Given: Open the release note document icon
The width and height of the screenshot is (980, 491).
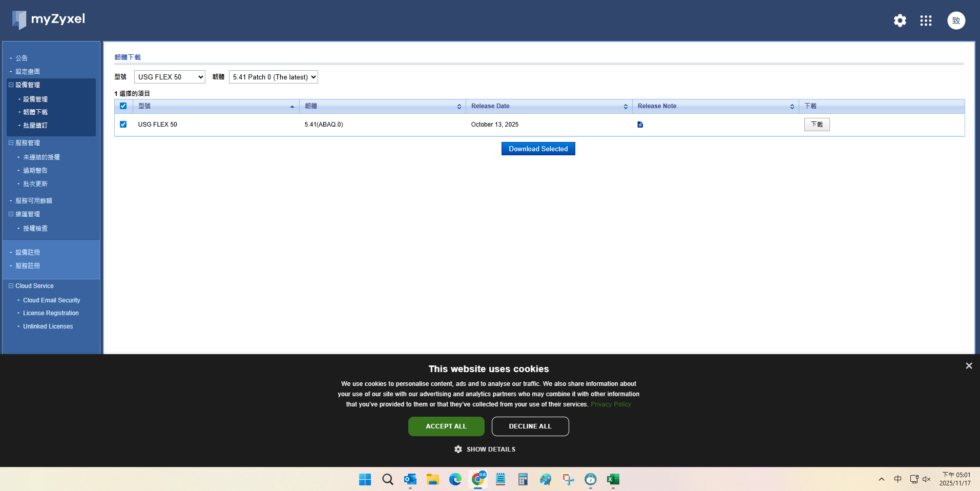Looking at the screenshot, I should pyautogui.click(x=640, y=125).
